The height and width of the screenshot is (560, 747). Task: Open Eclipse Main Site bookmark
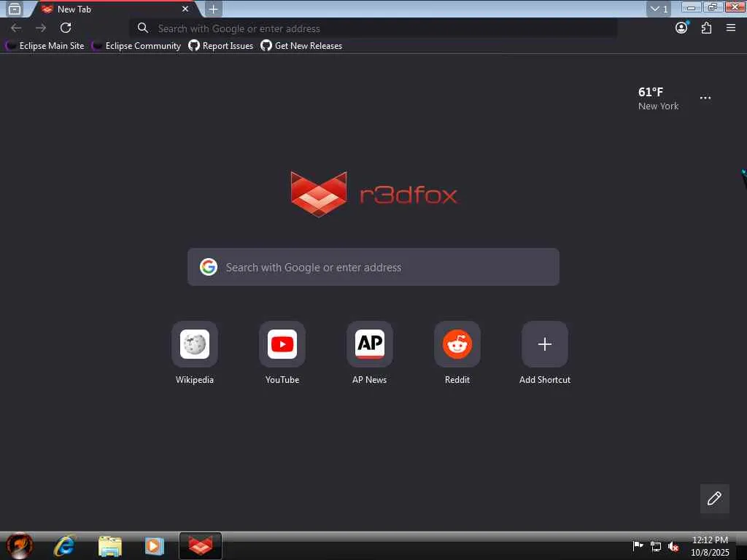click(44, 46)
